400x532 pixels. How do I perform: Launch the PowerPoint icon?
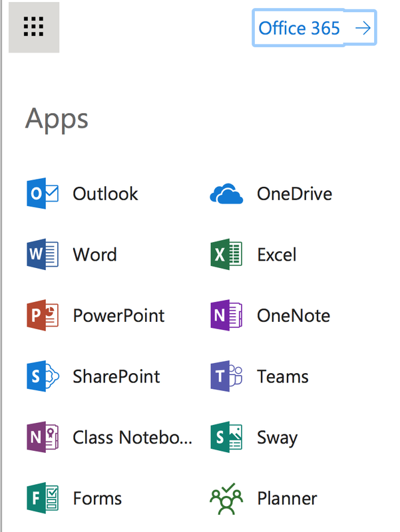click(x=43, y=315)
